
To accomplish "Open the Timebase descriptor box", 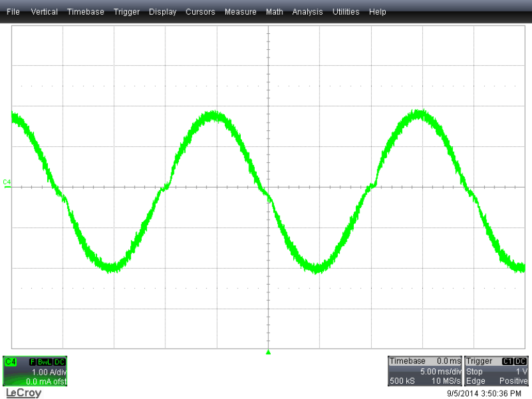I will (x=425, y=372).
